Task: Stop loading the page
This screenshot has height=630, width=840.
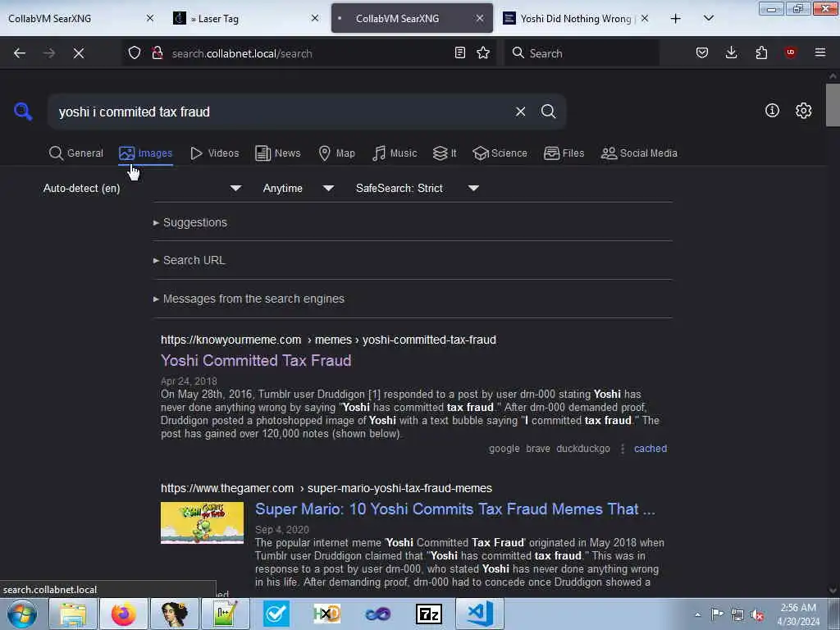Action: point(79,53)
